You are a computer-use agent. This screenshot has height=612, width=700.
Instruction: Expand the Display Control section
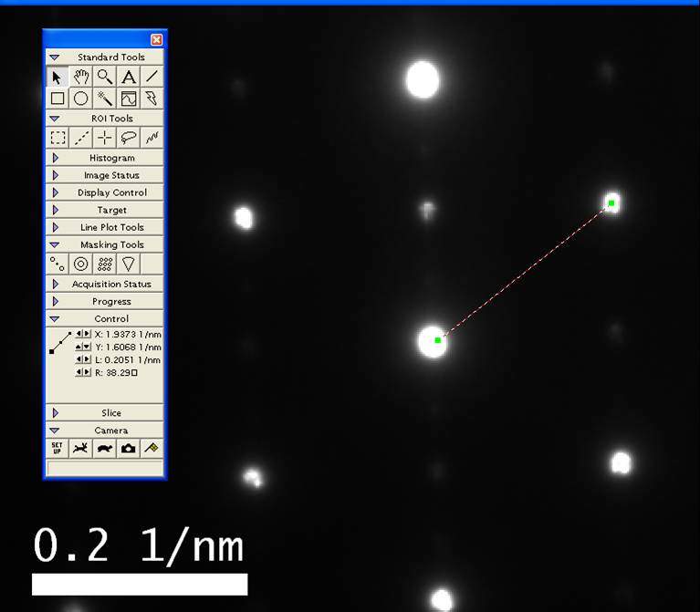pyautogui.click(x=56, y=192)
